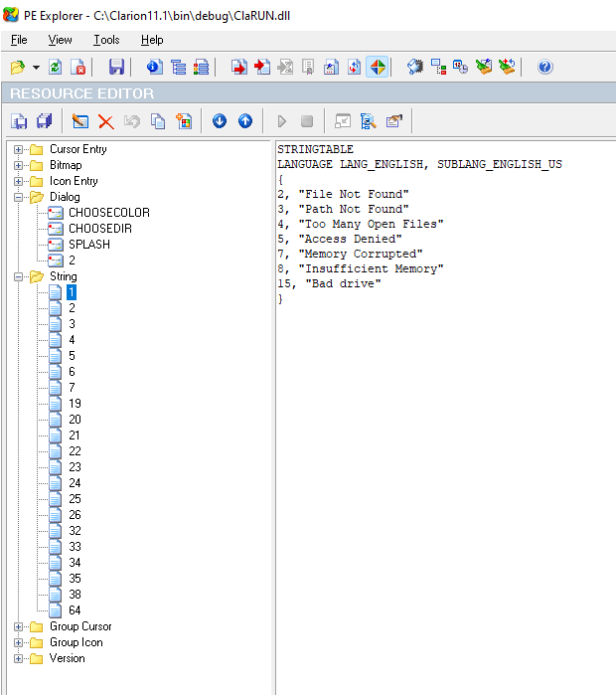Screen dimensions: 616x695
Task: Select the CHOOSECOLOR dialog resource
Action: (x=108, y=213)
